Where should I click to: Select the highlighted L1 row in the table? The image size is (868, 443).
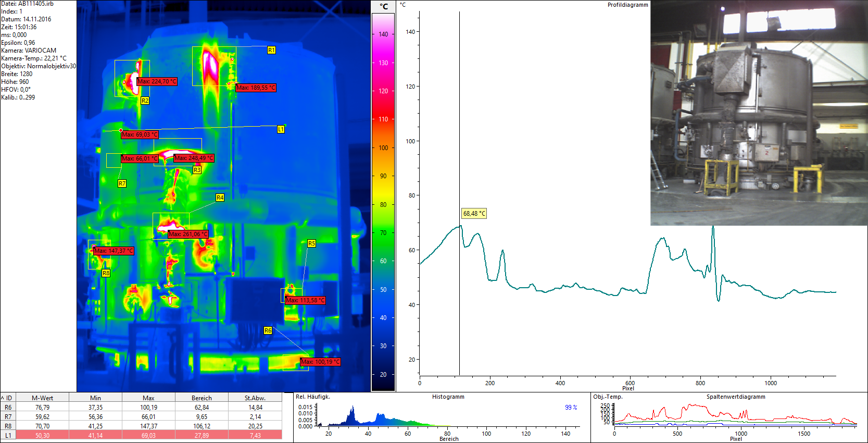pos(141,435)
